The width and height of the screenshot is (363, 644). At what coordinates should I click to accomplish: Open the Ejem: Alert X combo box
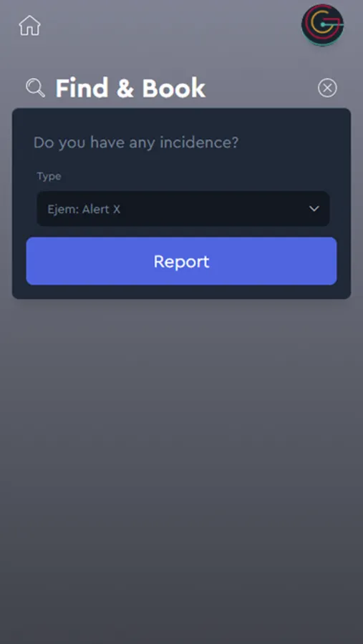[x=183, y=209]
